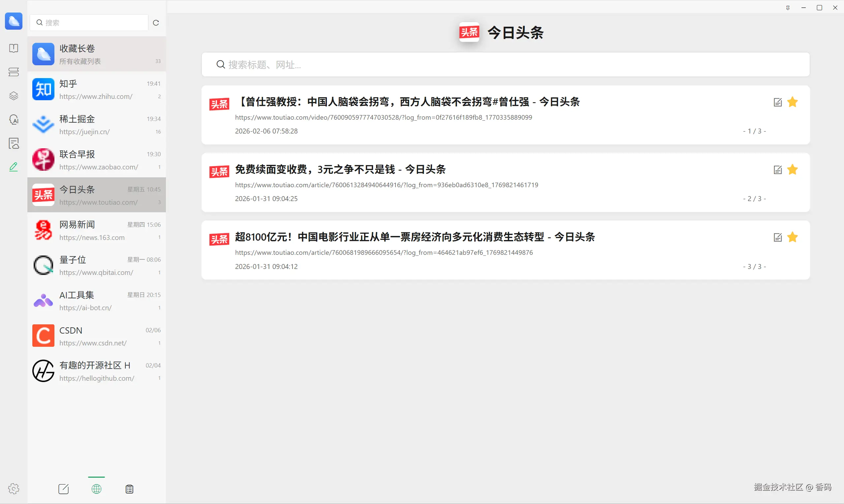844x504 pixels.
Task: Select the stacked list icon in sidebar
Action: [x=14, y=72]
